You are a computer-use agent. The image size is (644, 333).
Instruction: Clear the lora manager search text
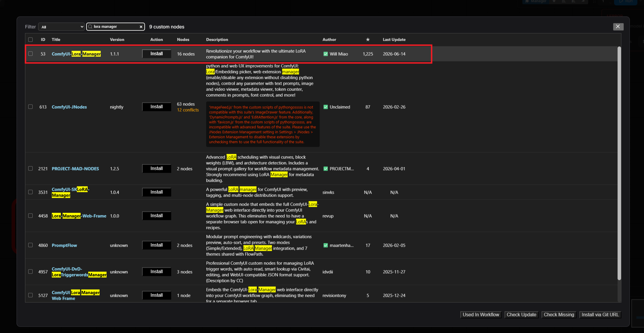[x=141, y=27]
